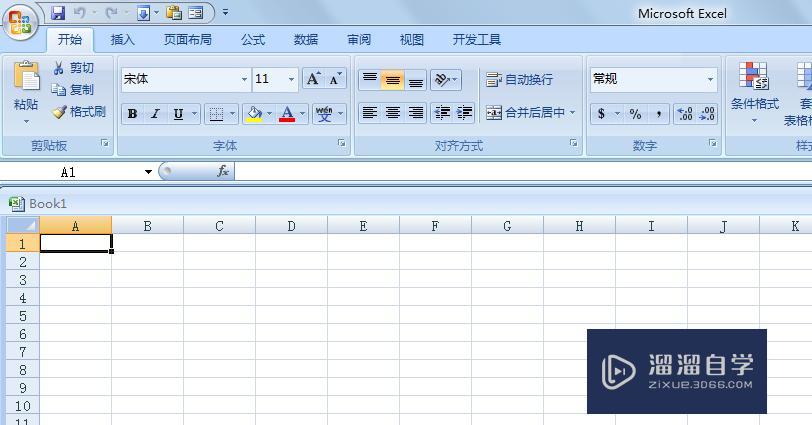Increase indent icon
Image resolution: width=812 pixels, height=425 pixels.
[x=465, y=113]
